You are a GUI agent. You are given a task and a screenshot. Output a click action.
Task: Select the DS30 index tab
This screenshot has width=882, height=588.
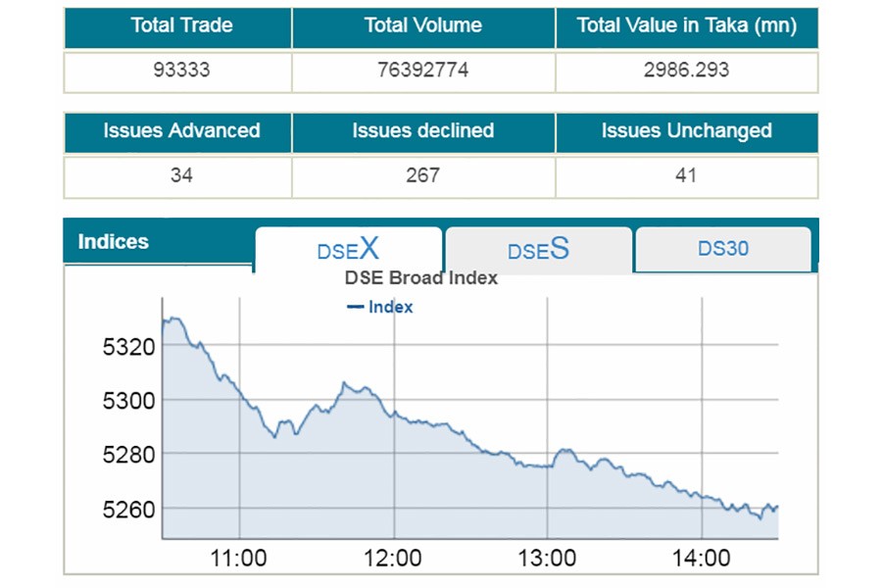point(723,249)
